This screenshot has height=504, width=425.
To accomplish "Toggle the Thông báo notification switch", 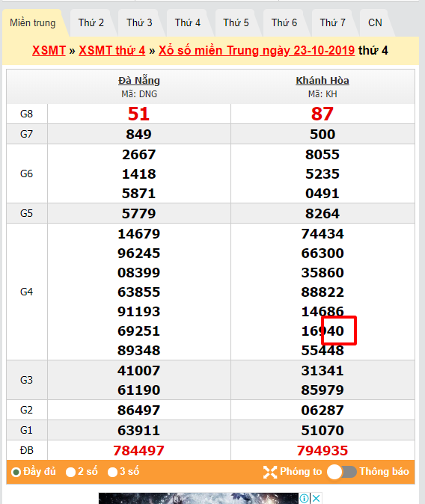I will pyautogui.click(x=342, y=472).
